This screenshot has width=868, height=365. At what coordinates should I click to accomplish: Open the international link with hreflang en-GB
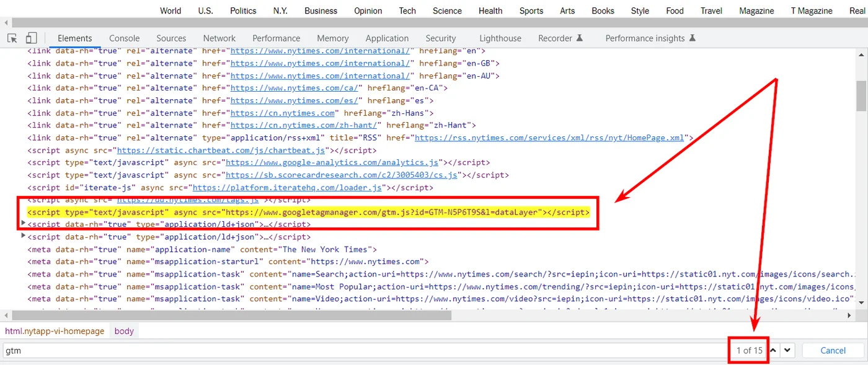pyautogui.click(x=321, y=63)
